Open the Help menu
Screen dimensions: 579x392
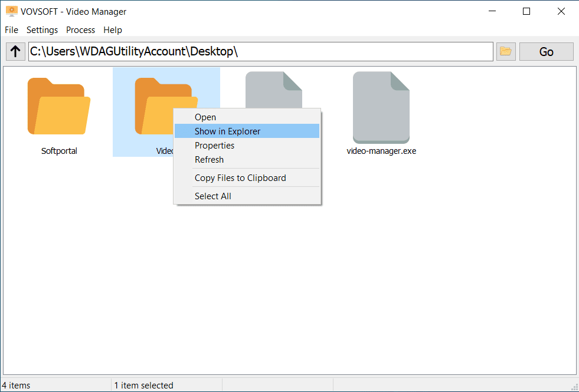click(x=113, y=30)
